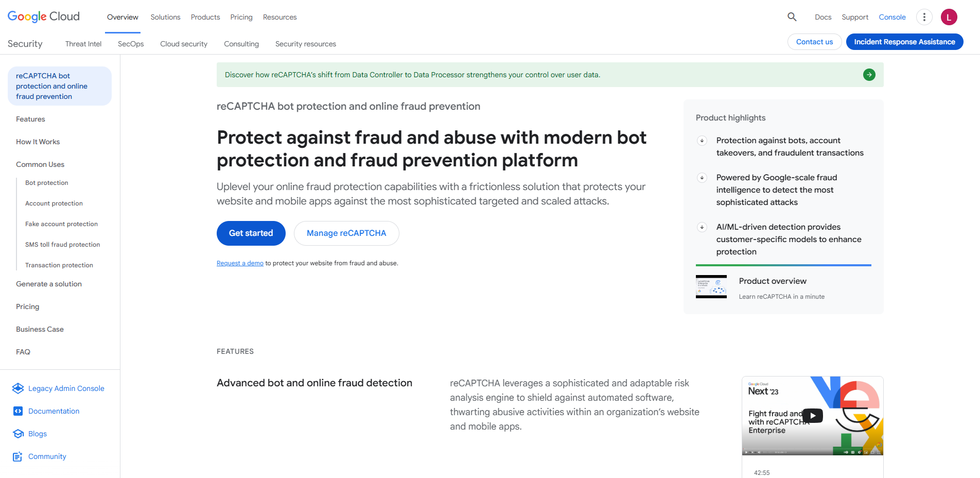
Task: Open the Docs link in the header
Action: pyautogui.click(x=823, y=17)
